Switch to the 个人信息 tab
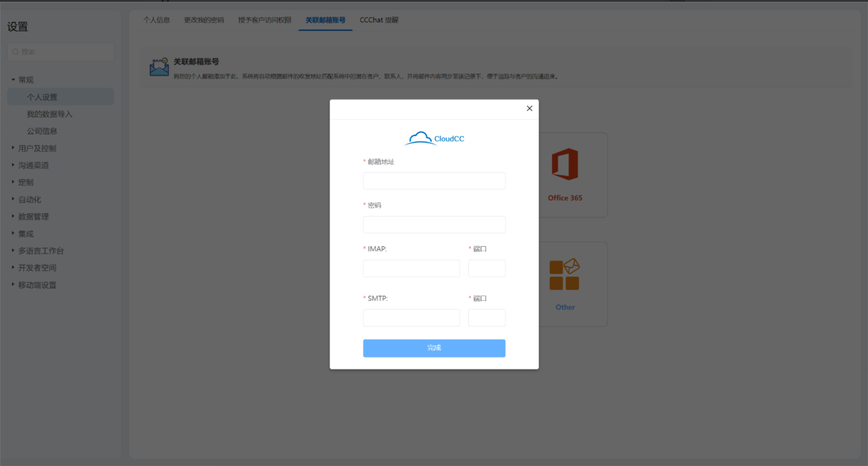Image resolution: width=868 pixels, height=466 pixels. click(157, 20)
